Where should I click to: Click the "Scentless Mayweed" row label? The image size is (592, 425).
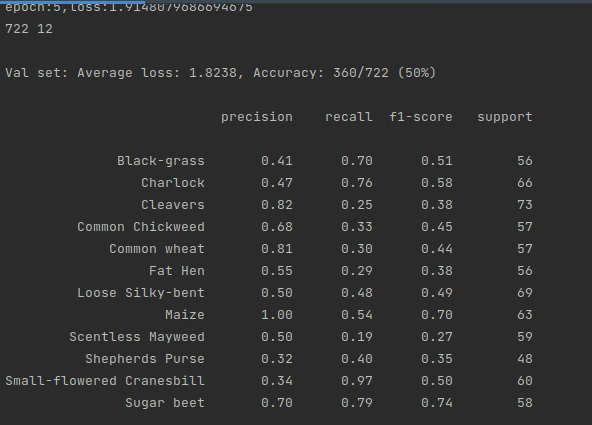click(x=137, y=337)
